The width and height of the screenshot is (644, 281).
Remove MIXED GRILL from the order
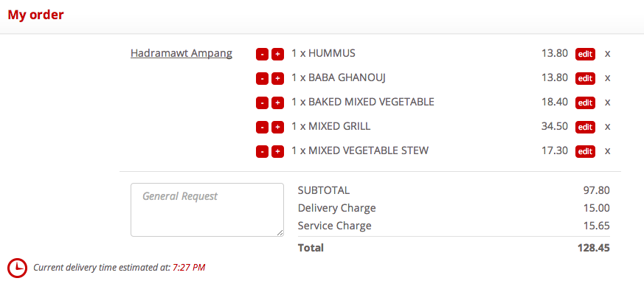(607, 127)
